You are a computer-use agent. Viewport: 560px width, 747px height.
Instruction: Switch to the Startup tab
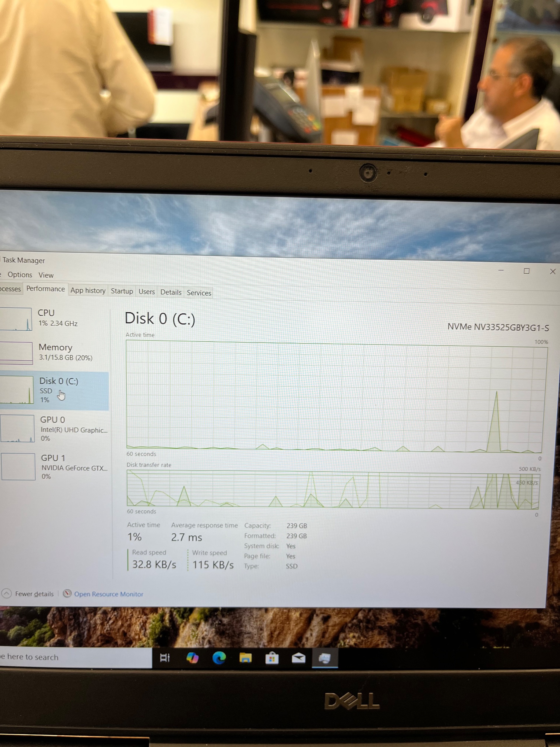[122, 291]
